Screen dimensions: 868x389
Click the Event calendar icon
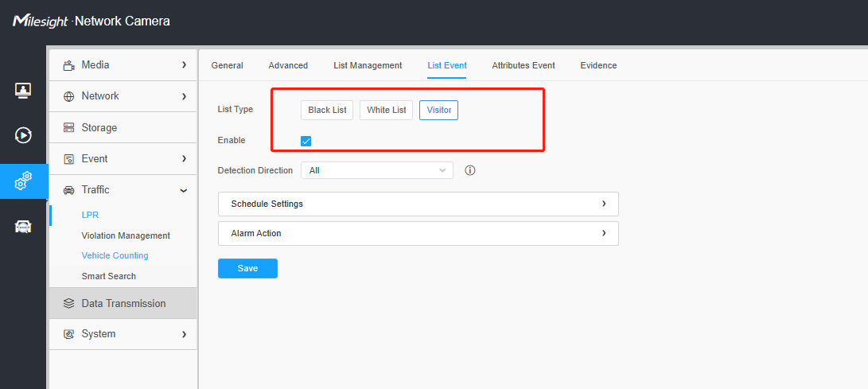[68, 159]
